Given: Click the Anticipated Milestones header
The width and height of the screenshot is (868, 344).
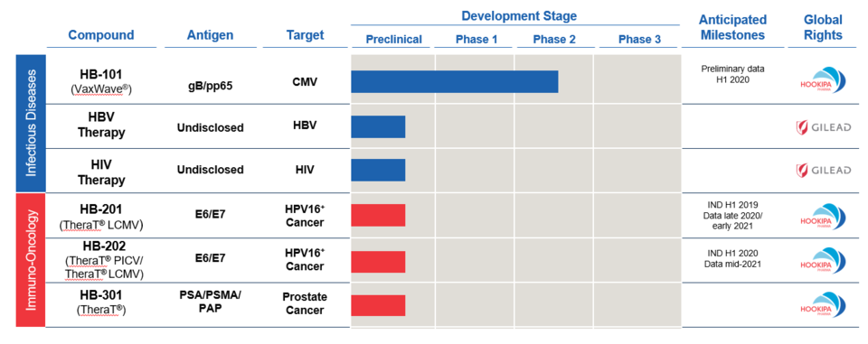Looking at the screenshot, I should click(733, 28).
